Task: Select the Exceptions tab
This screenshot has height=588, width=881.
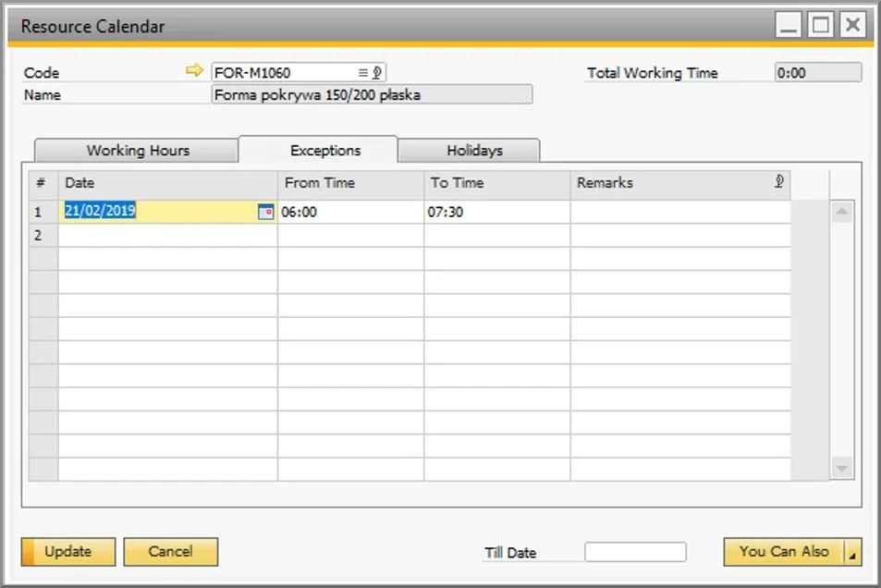Action: [x=319, y=150]
